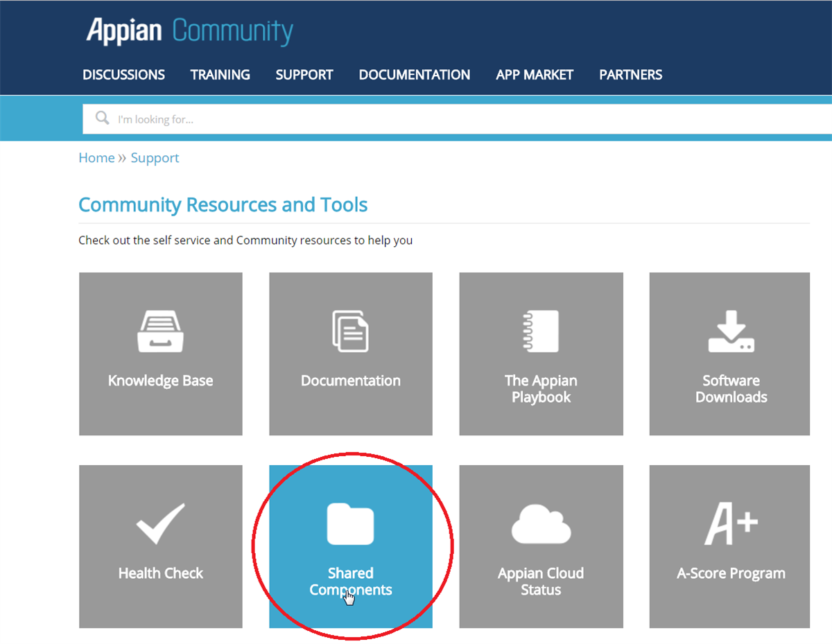Click the tile's The Appian Playbook label

541,389
